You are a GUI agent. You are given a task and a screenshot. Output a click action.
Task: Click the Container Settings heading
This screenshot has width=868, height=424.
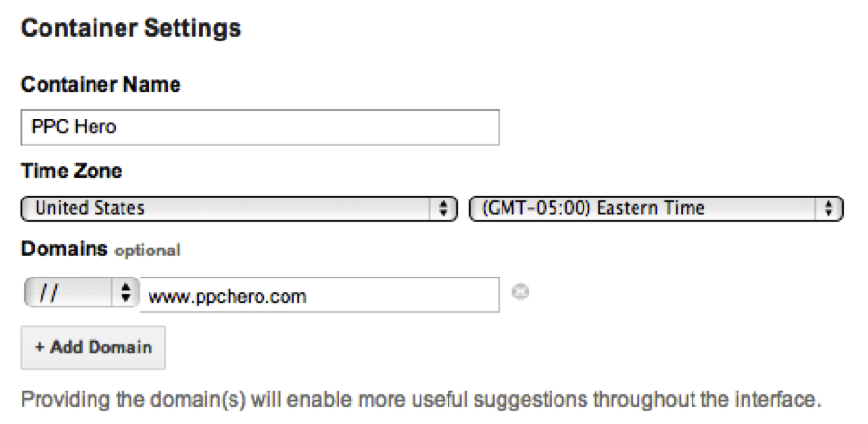131,28
